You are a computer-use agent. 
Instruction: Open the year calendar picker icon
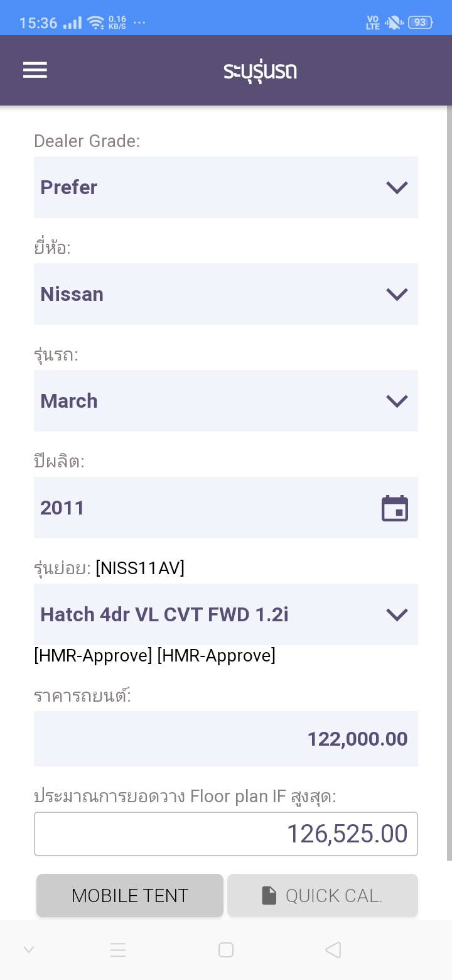(x=395, y=508)
